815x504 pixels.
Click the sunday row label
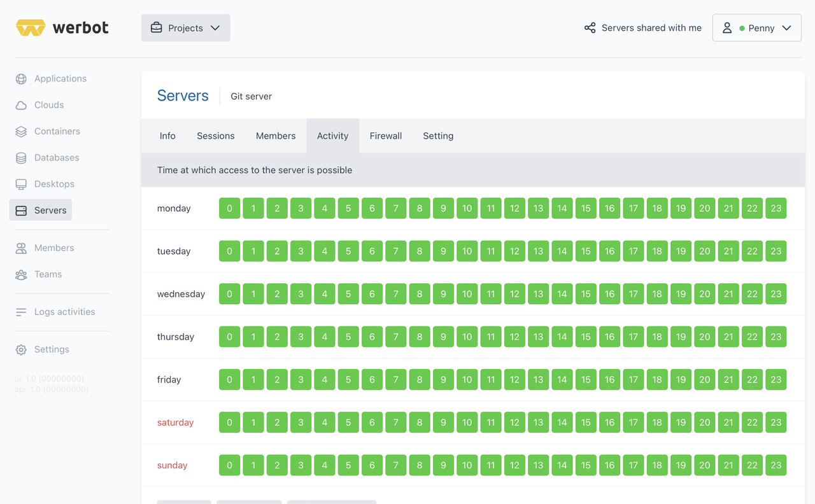173,465
